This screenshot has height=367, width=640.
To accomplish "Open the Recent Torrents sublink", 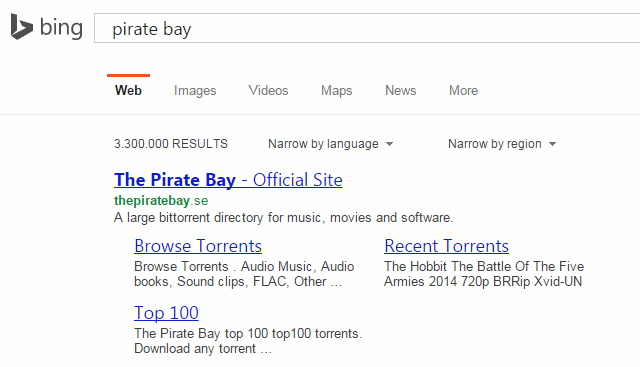I will coord(447,246).
